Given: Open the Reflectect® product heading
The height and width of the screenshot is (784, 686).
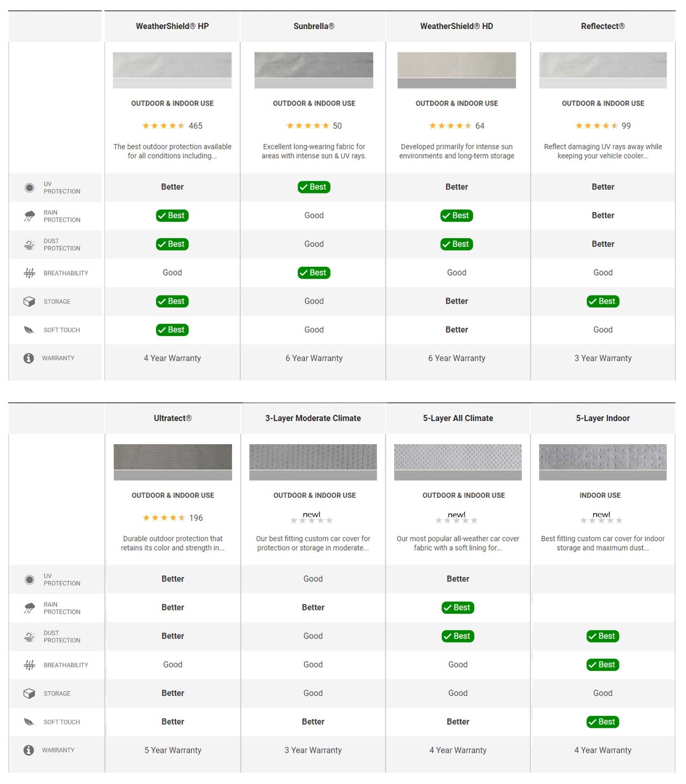Looking at the screenshot, I should click(603, 26).
